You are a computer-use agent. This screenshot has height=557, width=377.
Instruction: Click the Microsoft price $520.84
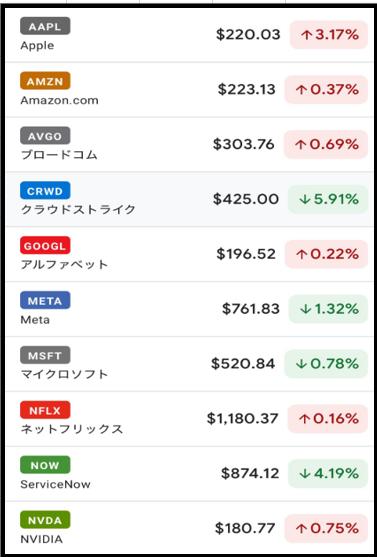click(x=243, y=364)
